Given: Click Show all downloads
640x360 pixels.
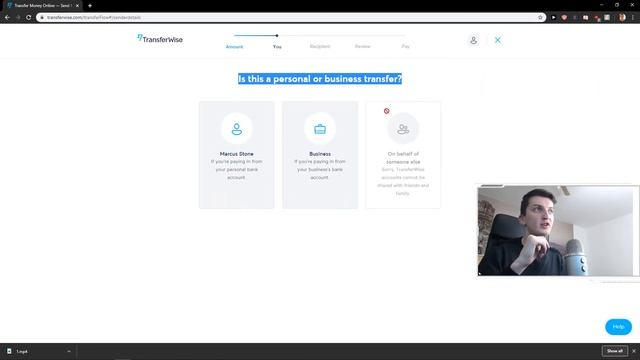Looking at the screenshot, I should click(615, 351).
